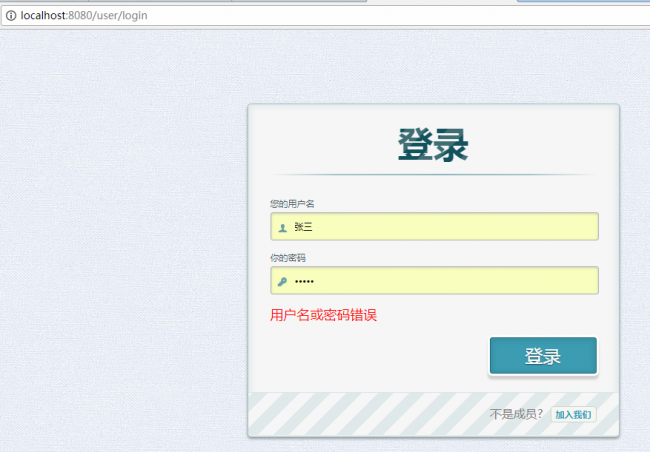
Task: Click the large 登录 heading
Action: 433,145
